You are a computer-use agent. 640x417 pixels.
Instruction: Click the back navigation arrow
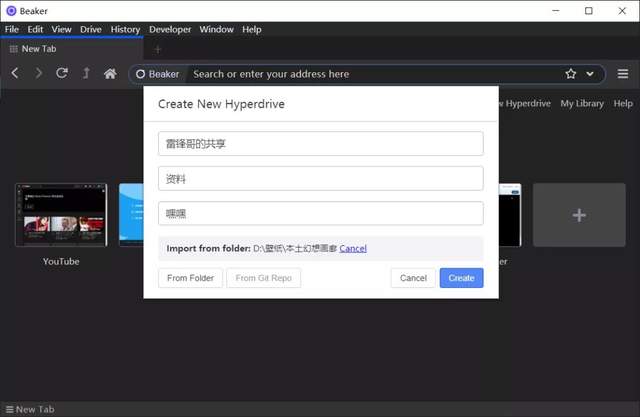click(x=15, y=73)
